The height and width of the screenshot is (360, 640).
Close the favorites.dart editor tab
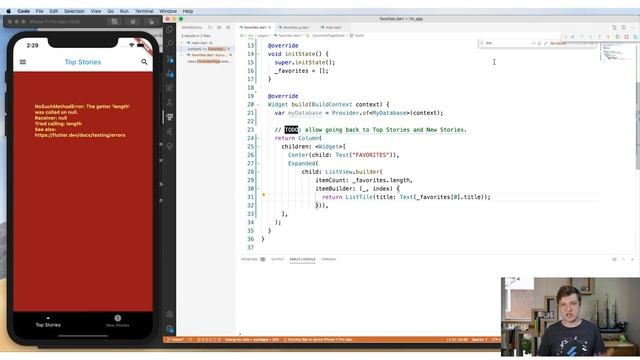[x=270, y=27]
